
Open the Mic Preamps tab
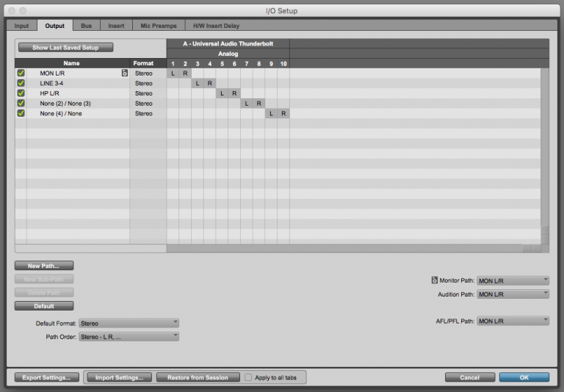pos(159,26)
